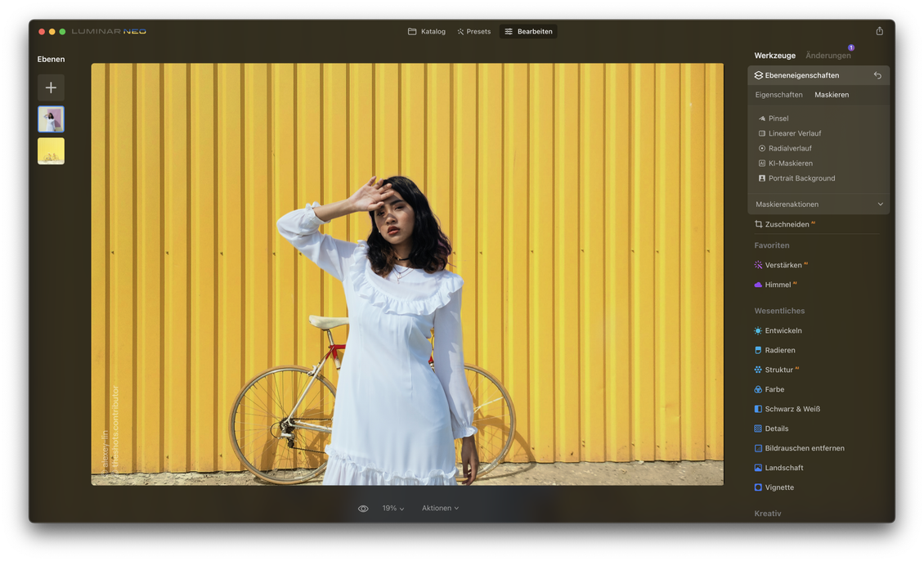
Task: Switch to Eigenschaften sub-tab
Action: (778, 95)
